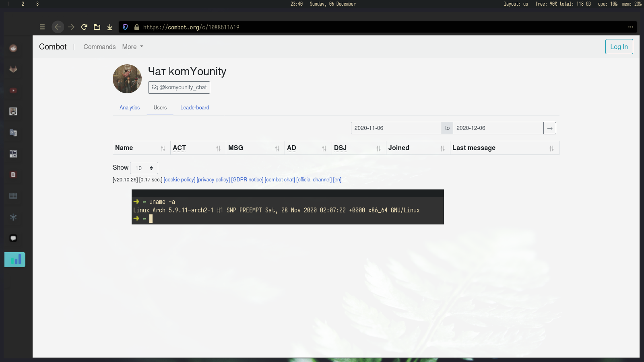Image resolution: width=644 pixels, height=362 pixels.
Task: Submit date range with arrow button
Action: (550, 128)
